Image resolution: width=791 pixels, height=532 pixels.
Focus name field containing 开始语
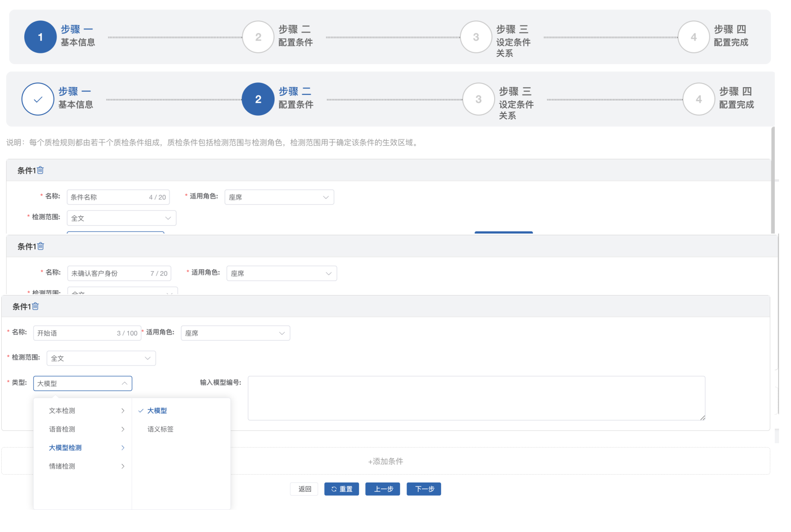point(87,333)
